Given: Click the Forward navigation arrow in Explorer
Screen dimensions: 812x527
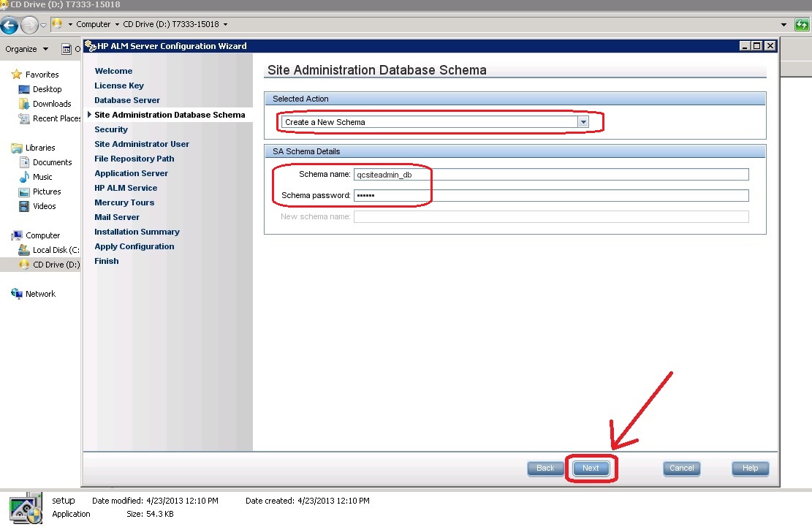Looking at the screenshot, I should pos(29,24).
